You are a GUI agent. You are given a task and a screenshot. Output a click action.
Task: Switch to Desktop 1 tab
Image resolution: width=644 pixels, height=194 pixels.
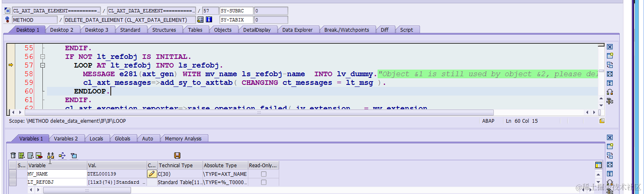28,30
